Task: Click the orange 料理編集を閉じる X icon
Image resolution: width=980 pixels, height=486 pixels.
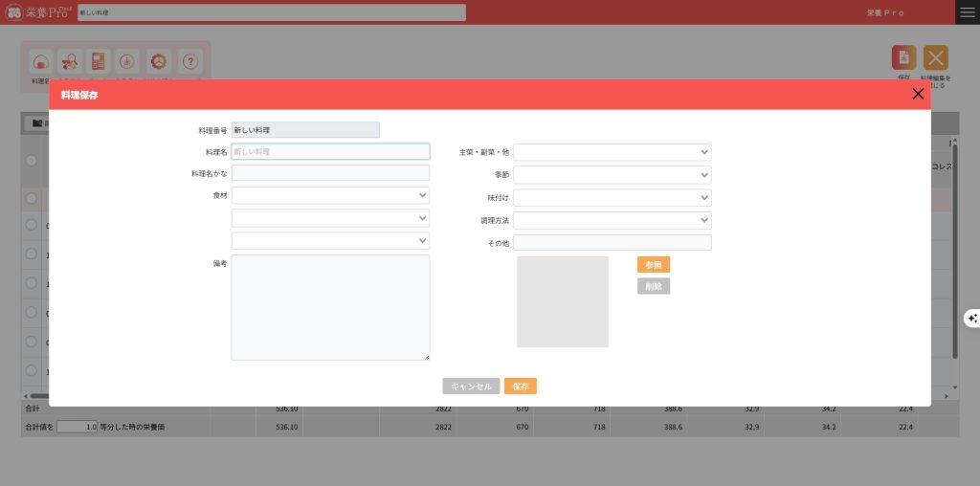Action: [x=936, y=57]
